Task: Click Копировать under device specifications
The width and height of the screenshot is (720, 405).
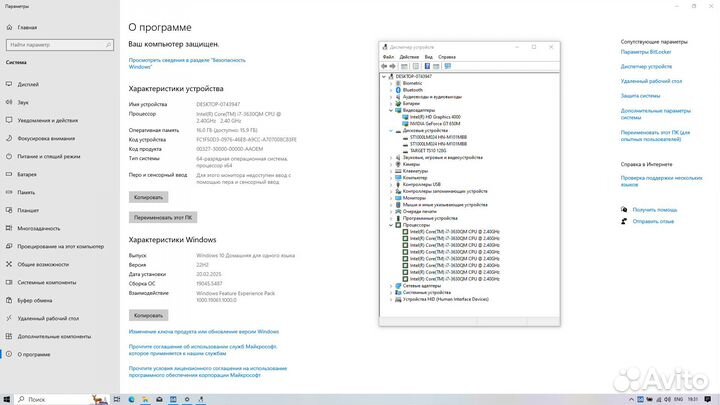Action: click(x=148, y=197)
